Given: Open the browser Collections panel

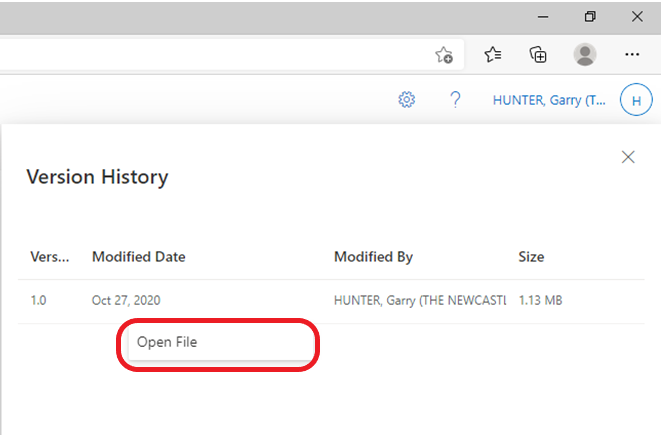Looking at the screenshot, I should tap(539, 55).
